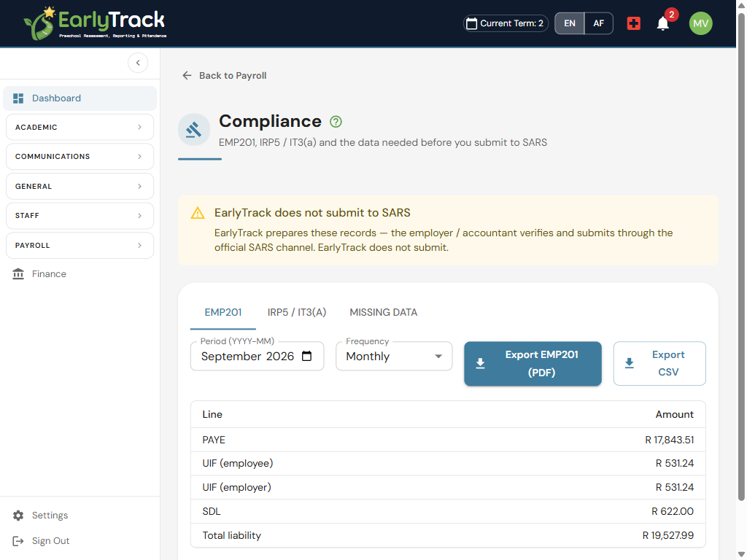Image resolution: width=747 pixels, height=560 pixels.
Task: Click the red medical cross icon
Action: point(633,23)
